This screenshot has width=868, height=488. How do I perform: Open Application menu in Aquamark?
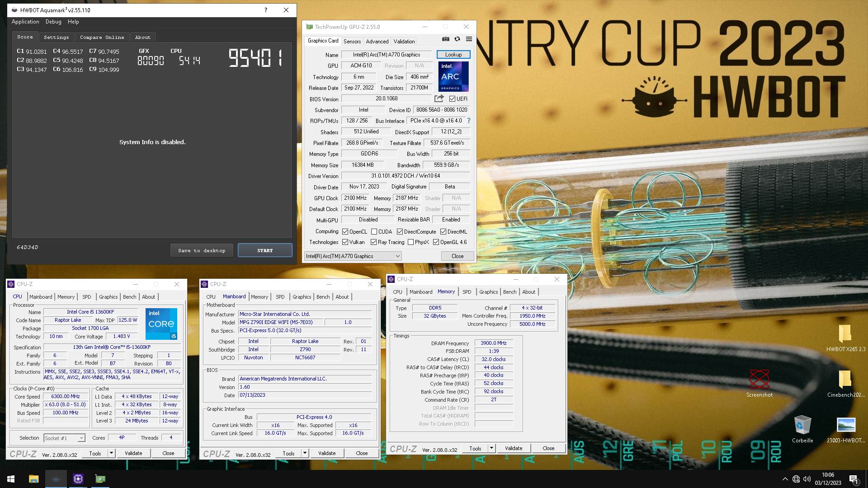coord(25,22)
